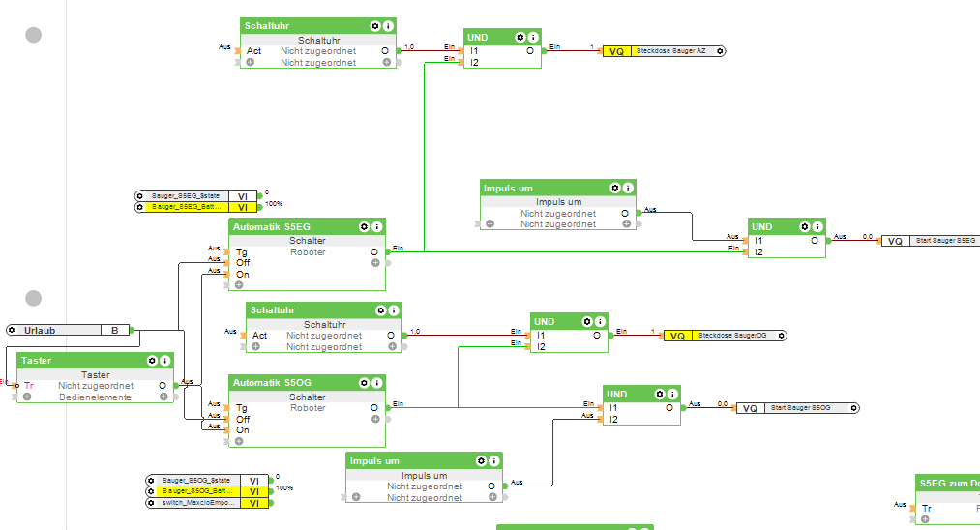The height and width of the screenshot is (530, 980).
Task: Expand inputs plus on Taster block
Action: [27, 397]
